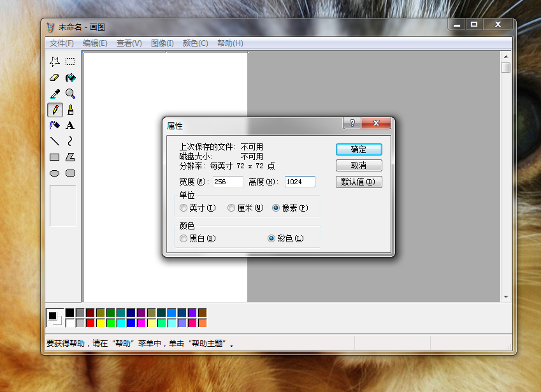The width and height of the screenshot is (541, 392).
Task: Select the Pencil tool
Action: (x=55, y=110)
